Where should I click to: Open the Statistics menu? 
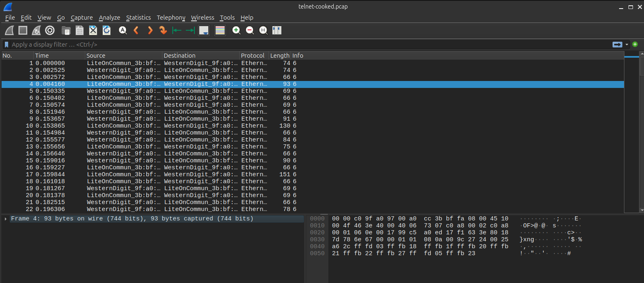tap(138, 18)
